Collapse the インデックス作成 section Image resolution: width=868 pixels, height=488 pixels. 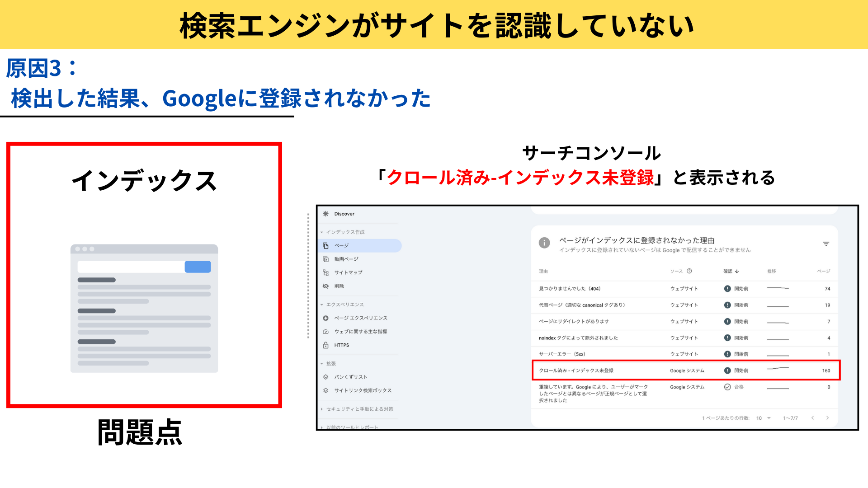click(x=322, y=232)
